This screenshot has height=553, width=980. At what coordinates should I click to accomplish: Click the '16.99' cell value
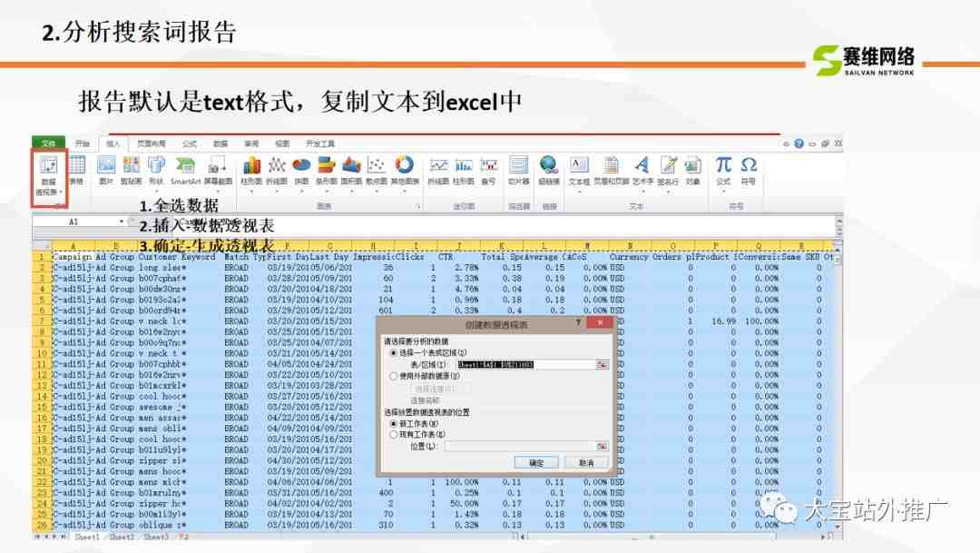(x=723, y=321)
